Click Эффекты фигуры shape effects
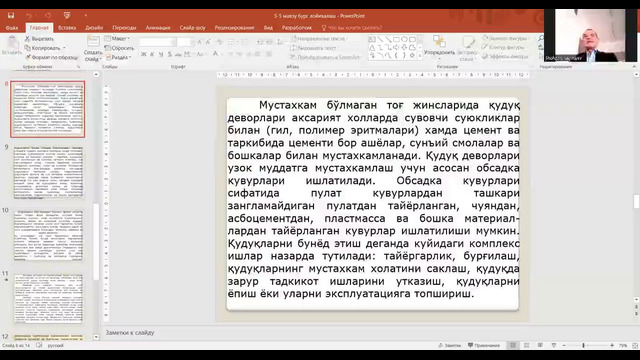 click(505, 57)
